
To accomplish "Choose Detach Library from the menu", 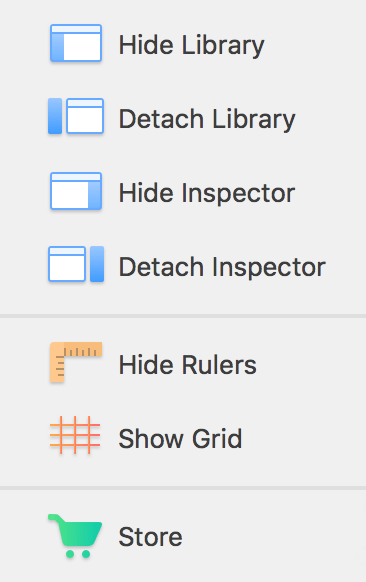I will click(x=183, y=119).
